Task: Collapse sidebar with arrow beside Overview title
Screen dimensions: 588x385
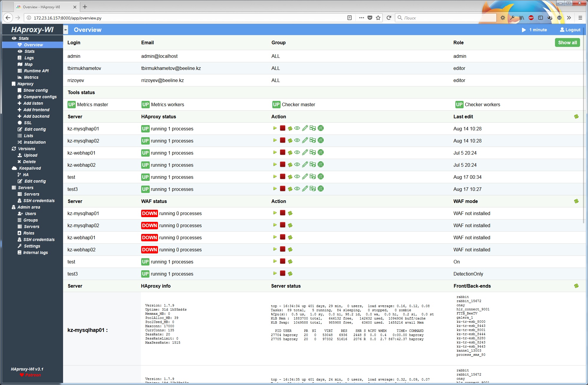Action: (x=66, y=30)
